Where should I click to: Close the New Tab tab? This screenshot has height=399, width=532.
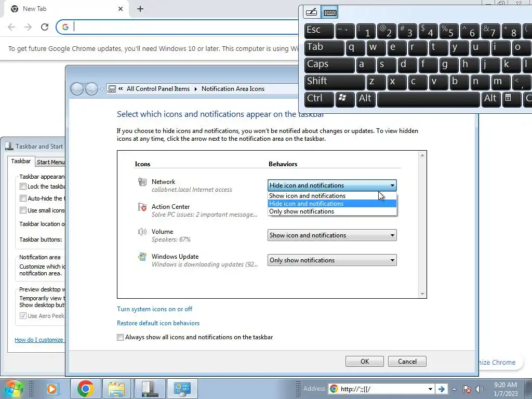121,9
